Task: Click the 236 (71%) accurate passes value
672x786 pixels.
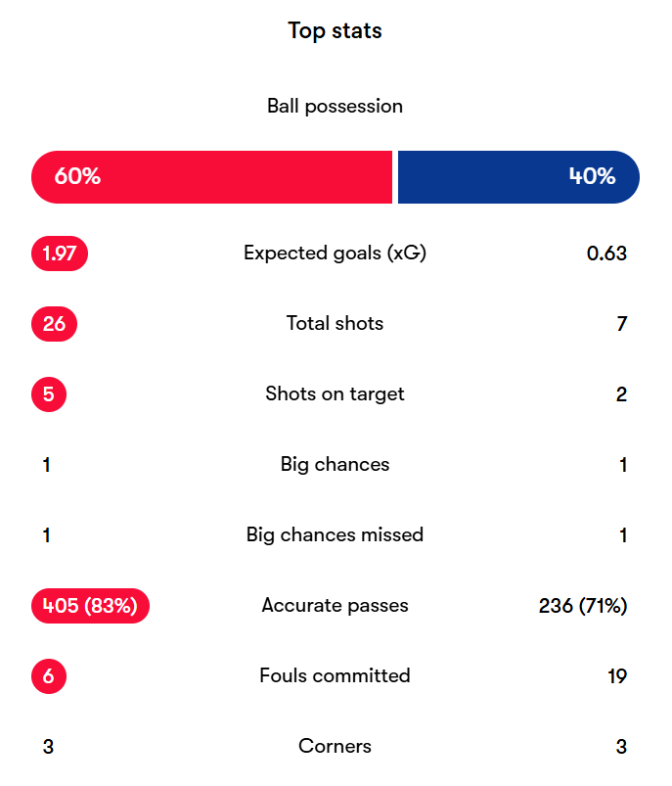Action: (582, 606)
